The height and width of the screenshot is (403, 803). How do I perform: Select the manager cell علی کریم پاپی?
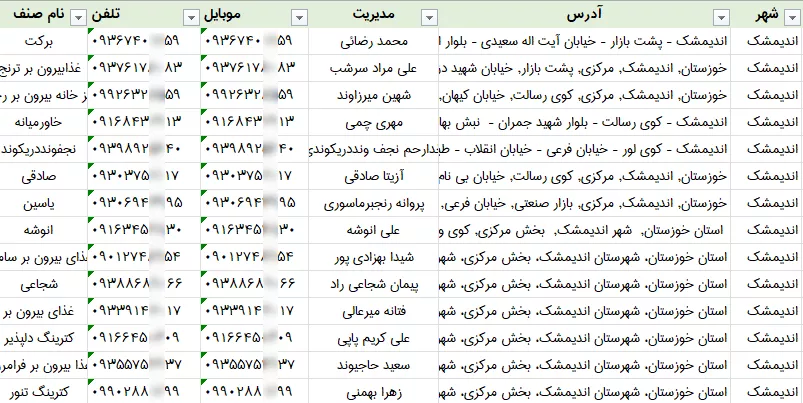point(374,338)
